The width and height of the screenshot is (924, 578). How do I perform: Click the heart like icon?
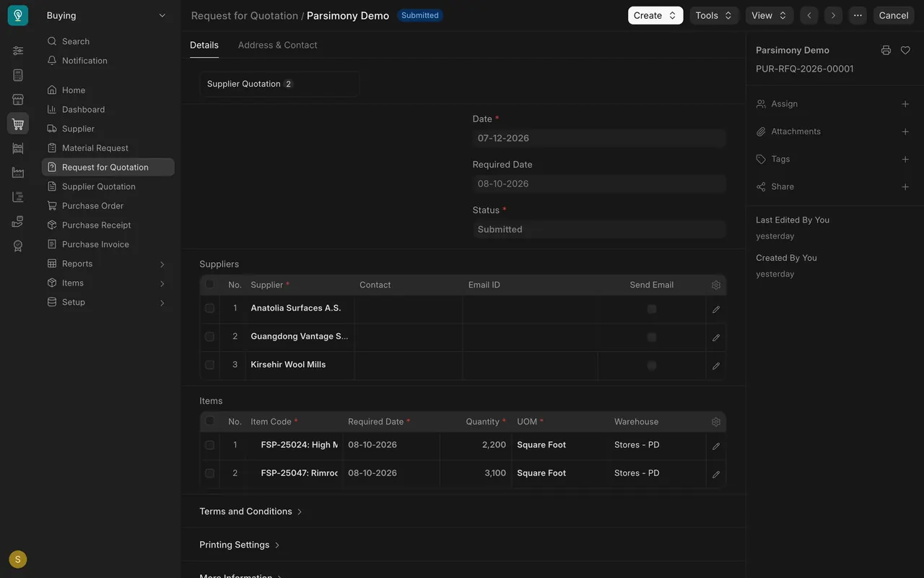pyautogui.click(x=905, y=50)
